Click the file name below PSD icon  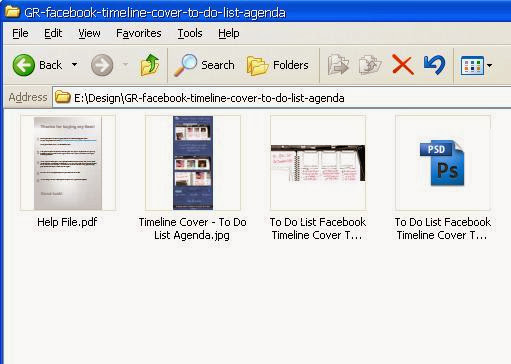click(x=443, y=229)
